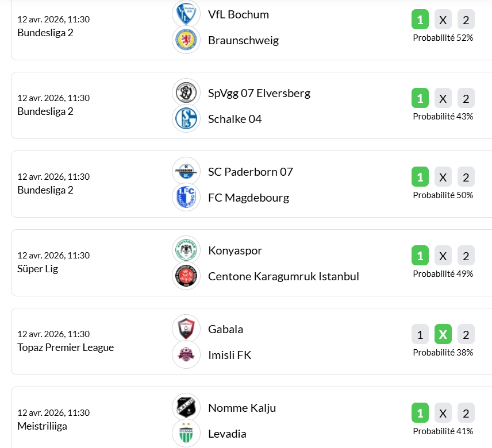Click the Imisli FK team name
Screen dimensions: 492x448
(x=229, y=355)
